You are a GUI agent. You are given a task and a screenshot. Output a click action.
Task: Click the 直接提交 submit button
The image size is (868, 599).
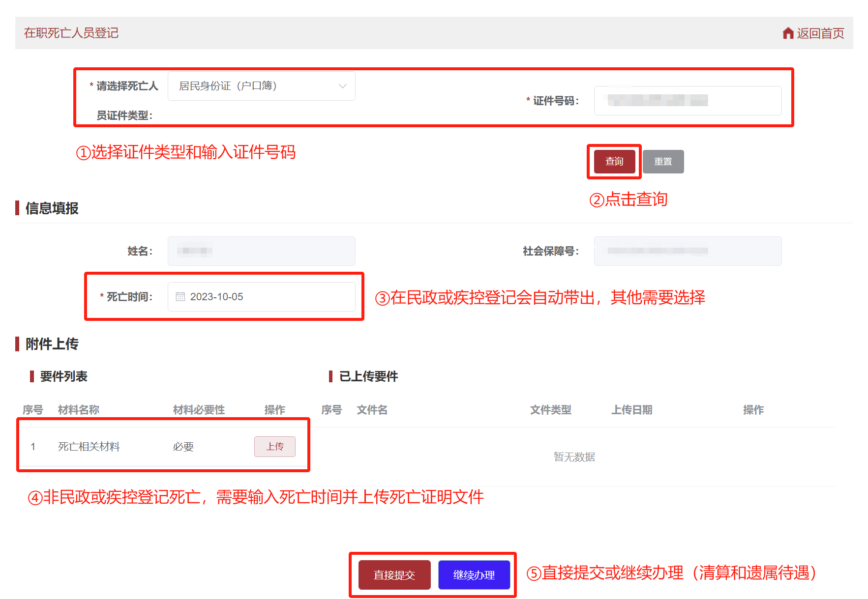[393, 574]
